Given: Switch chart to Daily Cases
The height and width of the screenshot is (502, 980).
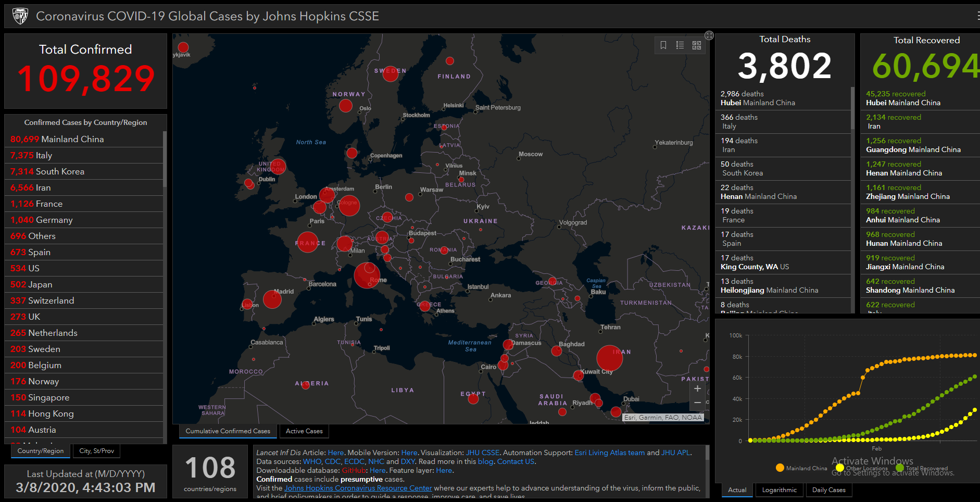Looking at the screenshot, I should click(x=828, y=490).
